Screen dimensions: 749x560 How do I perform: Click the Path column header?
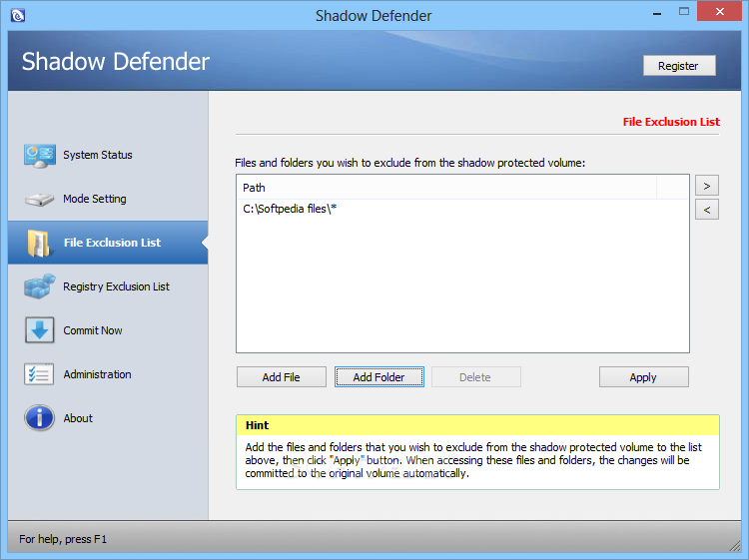click(446, 188)
